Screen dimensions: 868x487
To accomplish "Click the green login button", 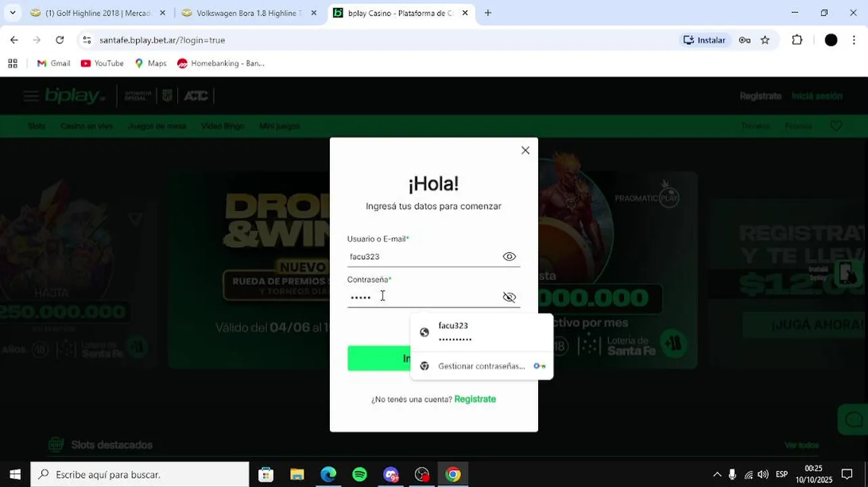I will click(x=379, y=358).
